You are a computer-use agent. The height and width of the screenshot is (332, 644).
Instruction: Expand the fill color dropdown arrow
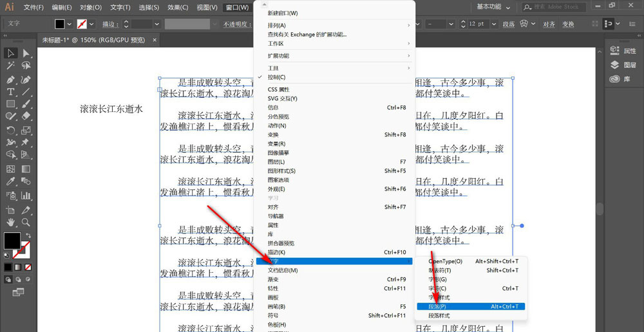coord(69,24)
